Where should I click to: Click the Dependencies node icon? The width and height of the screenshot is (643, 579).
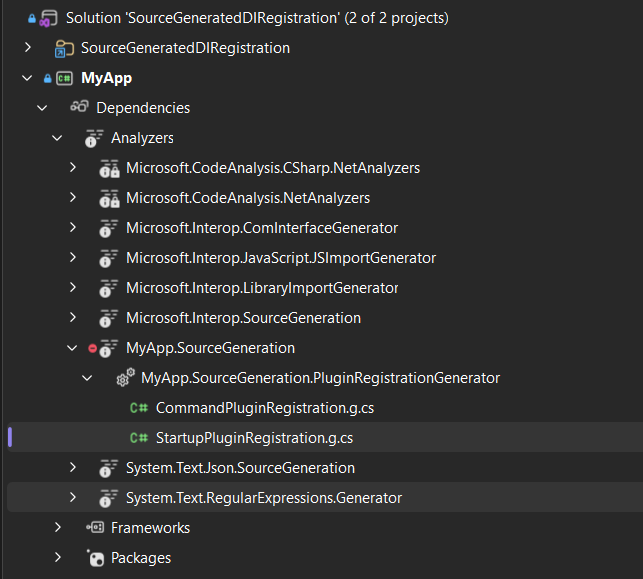pos(79,107)
